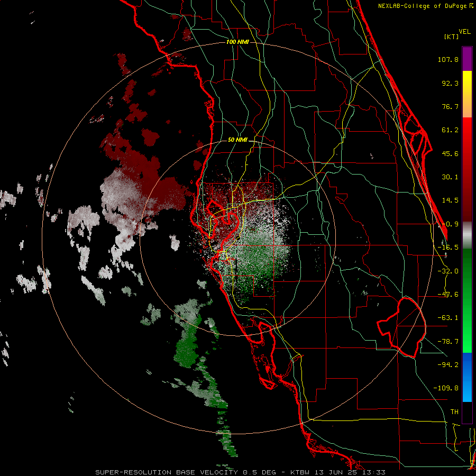Click the VEL legend title
The height and width of the screenshot is (476, 476).
464,32
